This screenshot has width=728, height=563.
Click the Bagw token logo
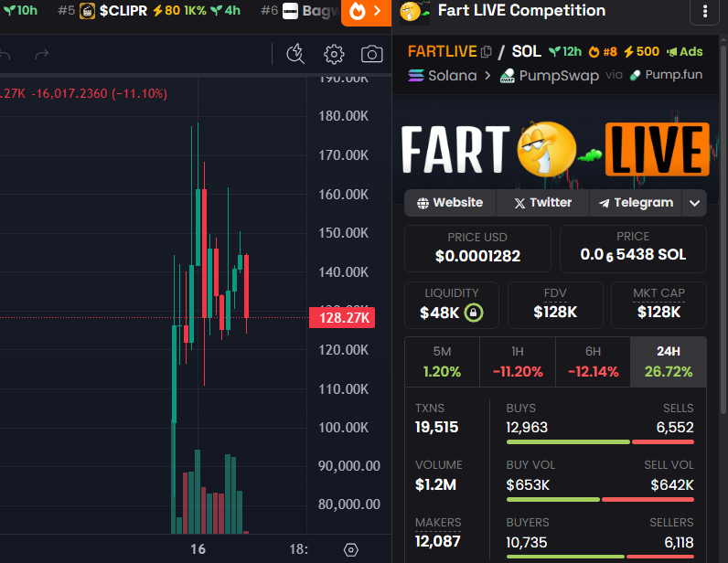click(291, 11)
